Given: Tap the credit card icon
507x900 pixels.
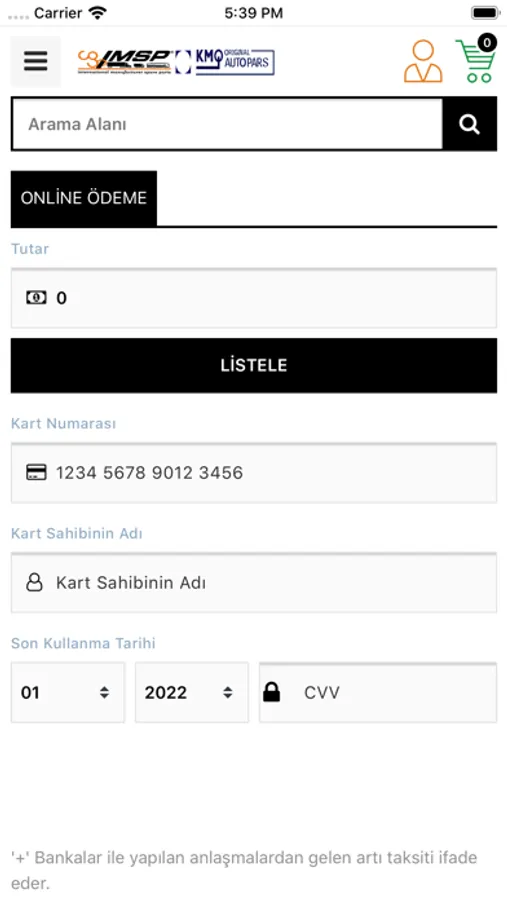Looking at the screenshot, I should click(37, 472).
